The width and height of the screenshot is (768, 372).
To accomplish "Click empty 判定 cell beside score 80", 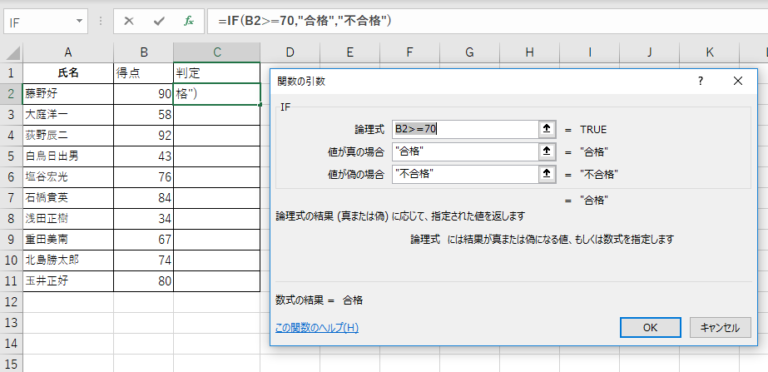I will 217,281.
